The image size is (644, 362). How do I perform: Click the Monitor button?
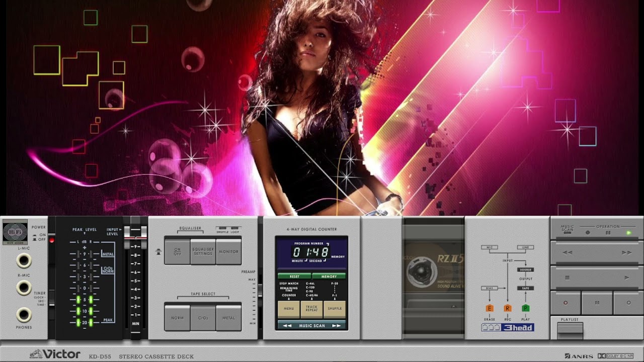click(229, 251)
